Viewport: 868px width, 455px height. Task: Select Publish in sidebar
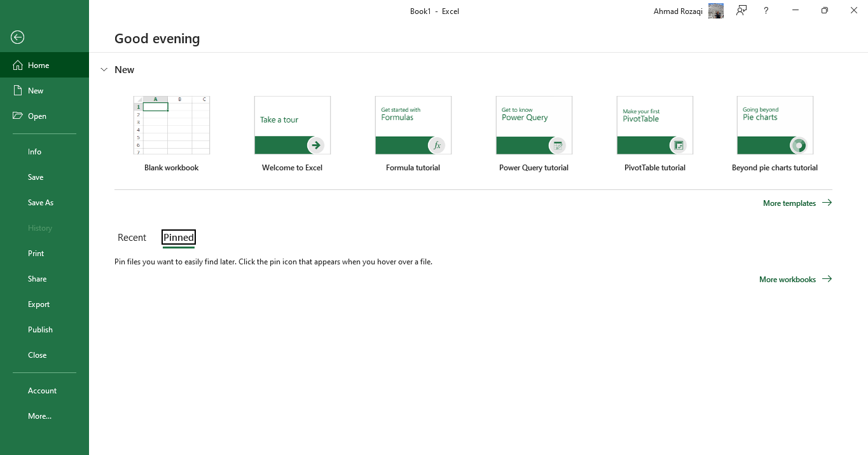tap(45, 329)
